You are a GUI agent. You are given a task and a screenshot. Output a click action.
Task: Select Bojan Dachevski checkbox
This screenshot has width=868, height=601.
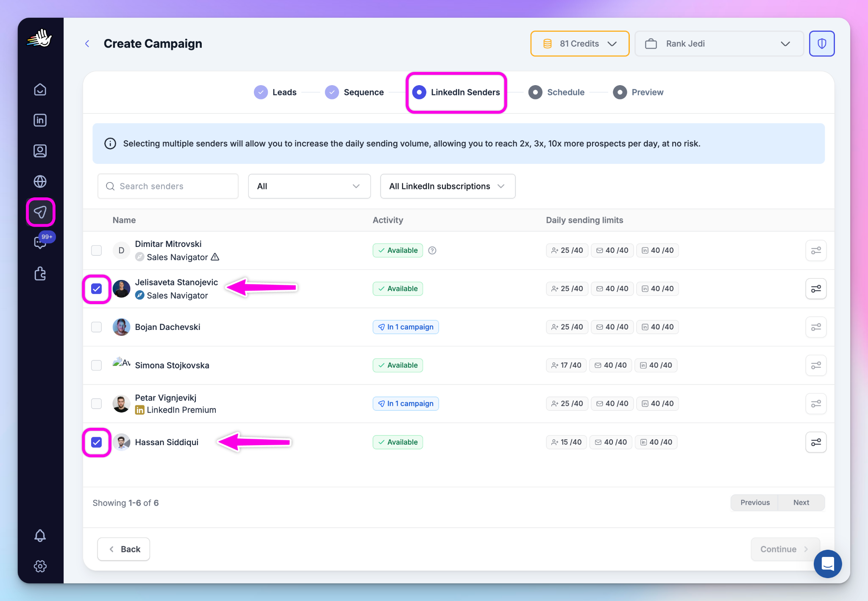(97, 327)
